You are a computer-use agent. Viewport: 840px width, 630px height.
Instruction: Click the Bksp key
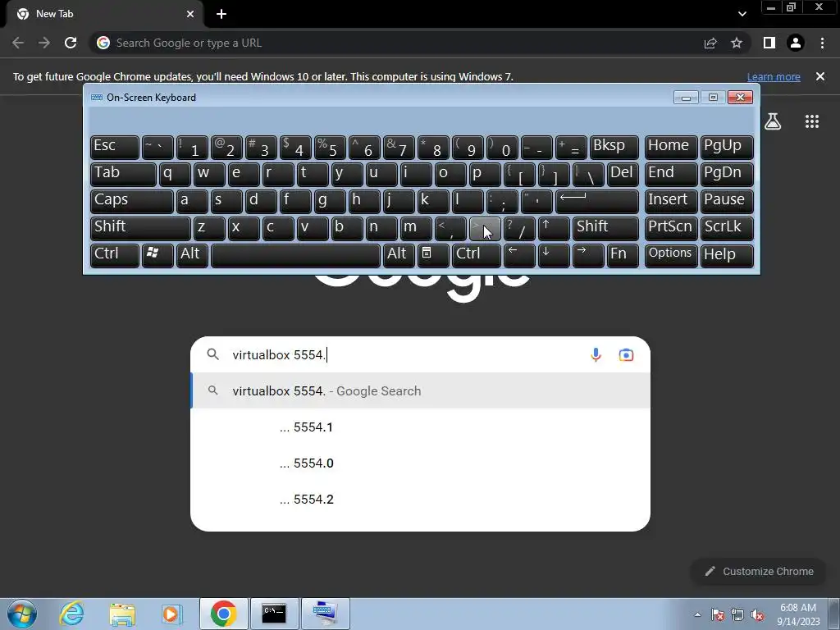pos(614,148)
